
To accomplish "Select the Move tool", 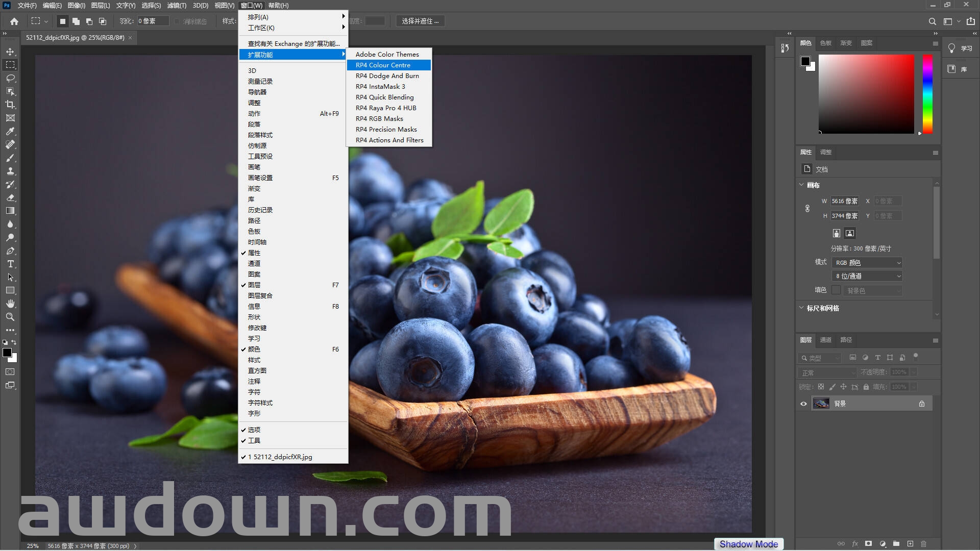I will pyautogui.click(x=10, y=52).
